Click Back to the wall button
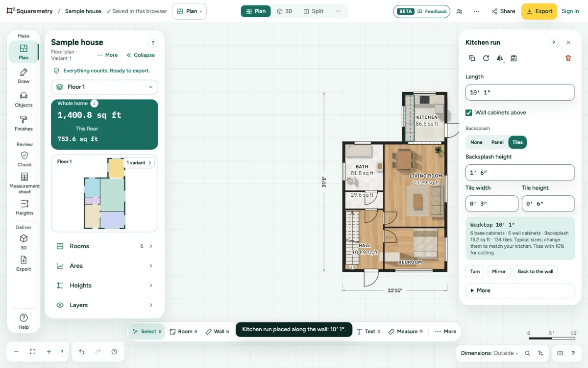588x368 pixels. point(536,272)
